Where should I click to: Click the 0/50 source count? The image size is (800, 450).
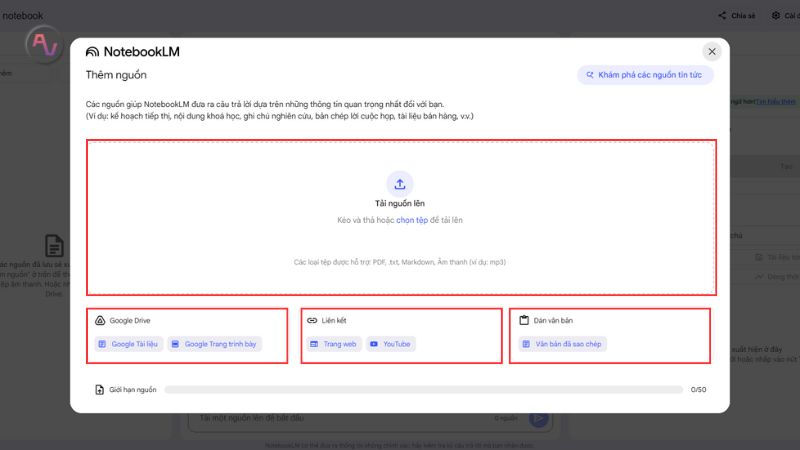pos(698,390)
